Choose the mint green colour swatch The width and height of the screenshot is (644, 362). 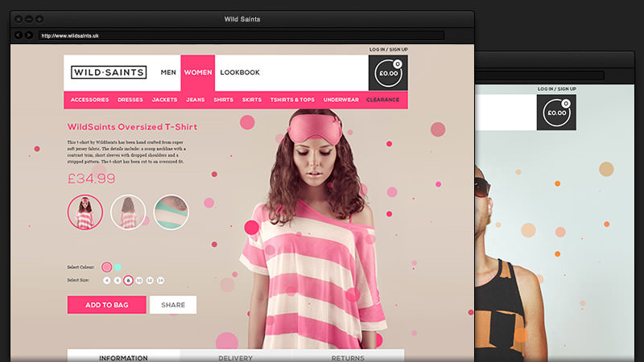point(118,267)
